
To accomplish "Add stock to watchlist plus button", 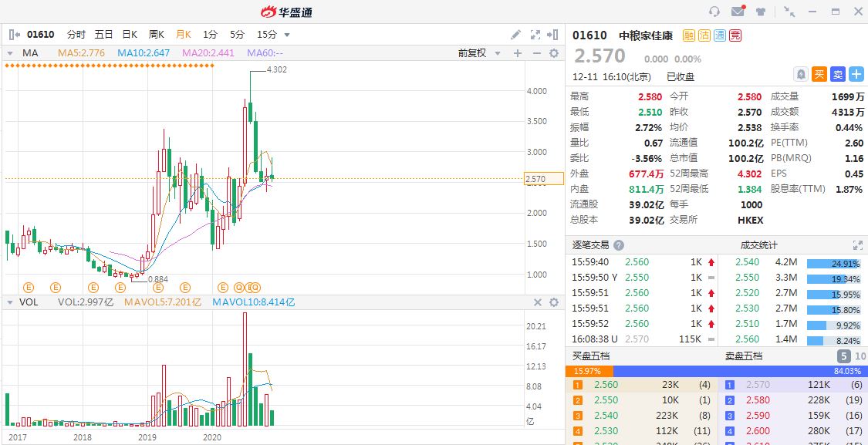I will 857,74.
